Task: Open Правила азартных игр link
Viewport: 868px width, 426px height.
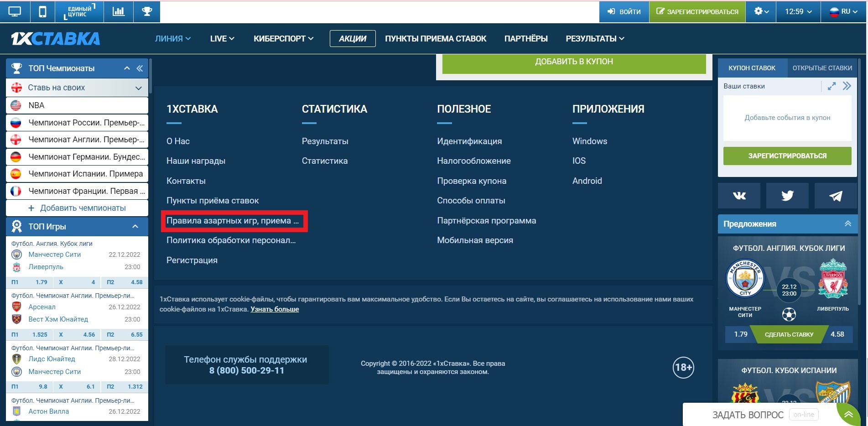Action: pyautogui.click(x=233, y=221)
